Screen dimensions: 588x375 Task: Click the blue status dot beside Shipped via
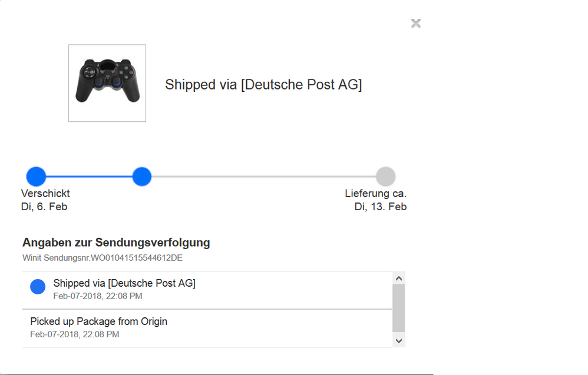coord(37,287)
